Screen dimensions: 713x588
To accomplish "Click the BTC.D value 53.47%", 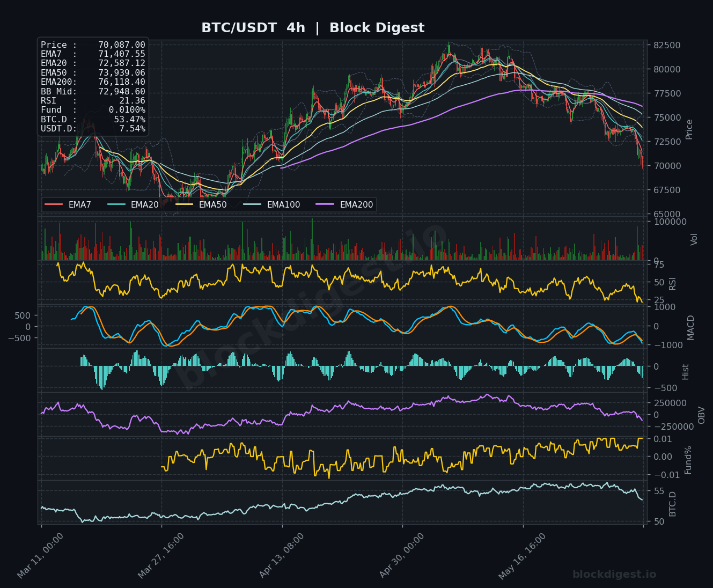I will [x=129, y=119].
